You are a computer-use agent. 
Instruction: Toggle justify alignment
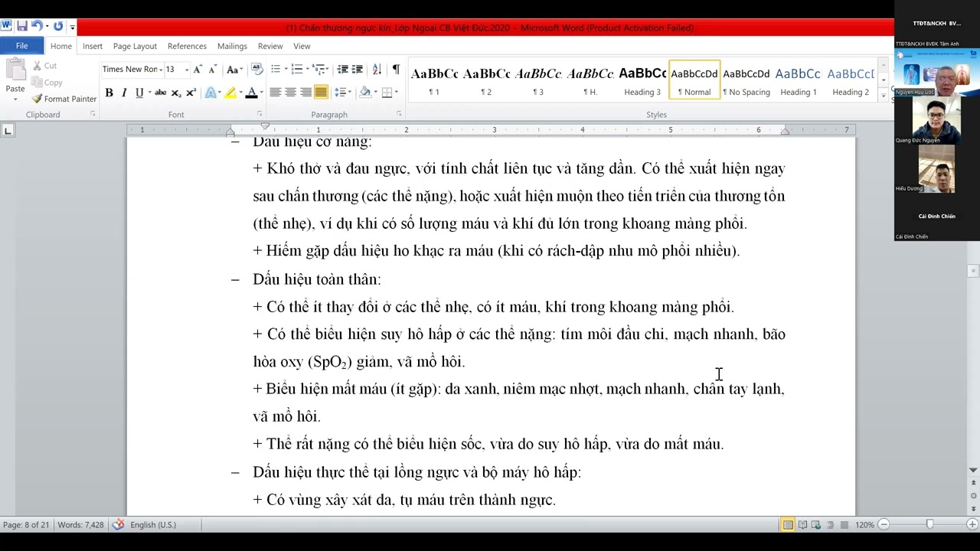pos(321,93)
